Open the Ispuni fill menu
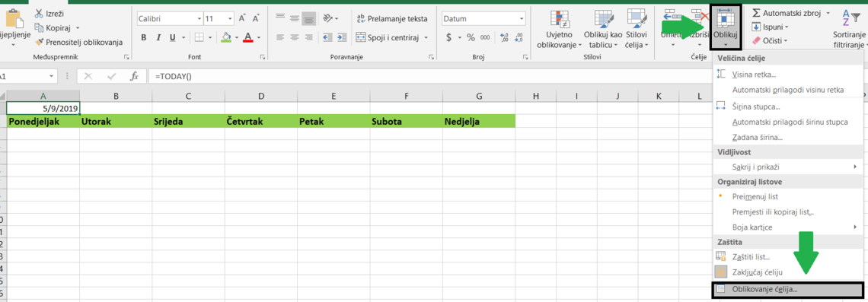This screenshot has height=302, width=868. (x=770, y=27)
